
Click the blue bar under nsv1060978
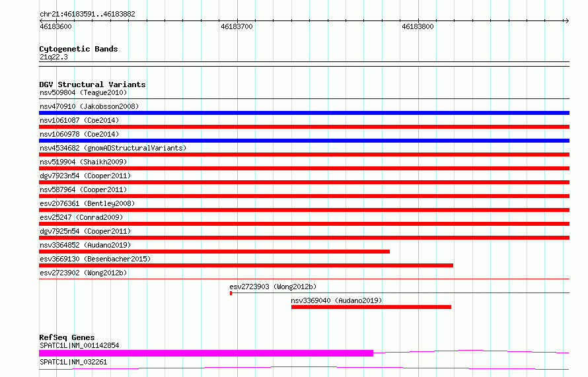tap(304, 141)
